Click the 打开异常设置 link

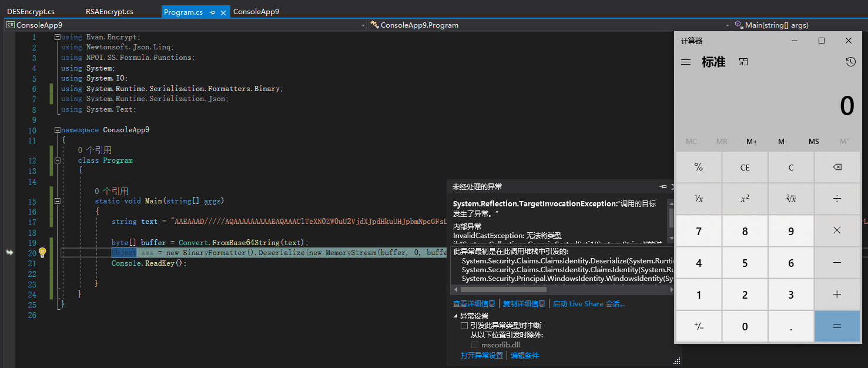point(482,356)
